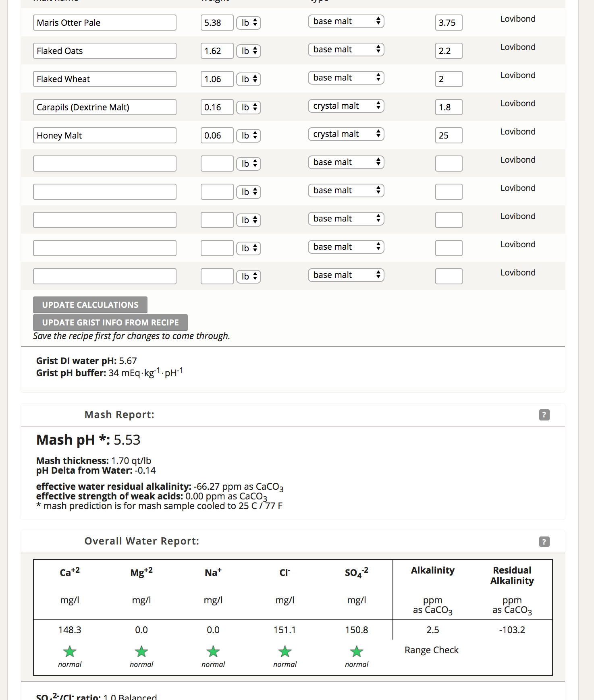Image resolution: width=594 pixels, height=700 pixels.
Task: Edit the Maris Otter Pale malt name field
Action: click(x=105, y=23)
